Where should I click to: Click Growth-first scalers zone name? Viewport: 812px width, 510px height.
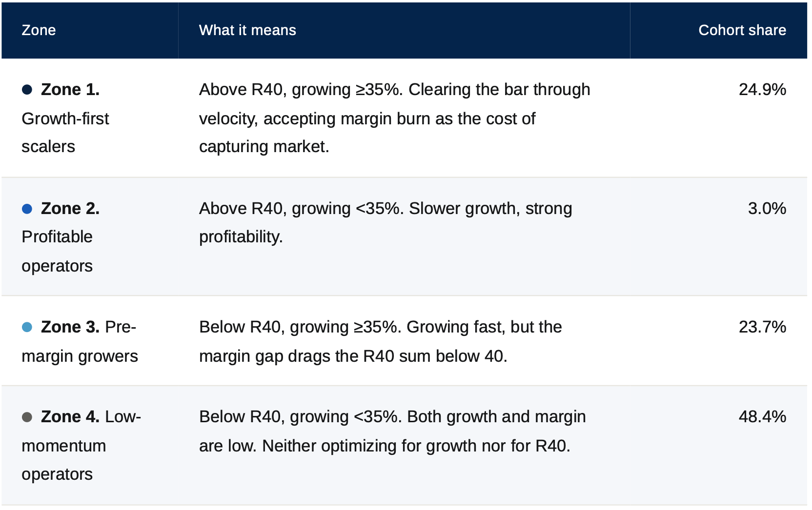click(x=65, y=133)
